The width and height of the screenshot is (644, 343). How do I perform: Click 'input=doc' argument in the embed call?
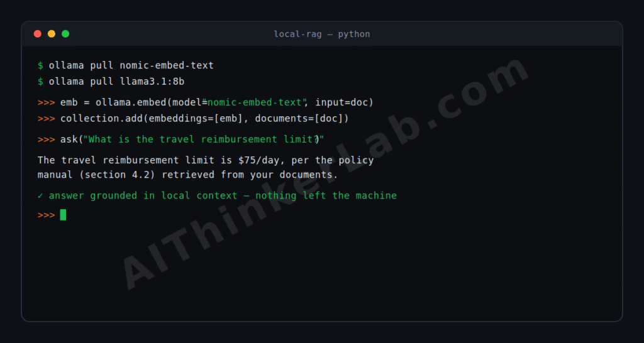[341, 102]
